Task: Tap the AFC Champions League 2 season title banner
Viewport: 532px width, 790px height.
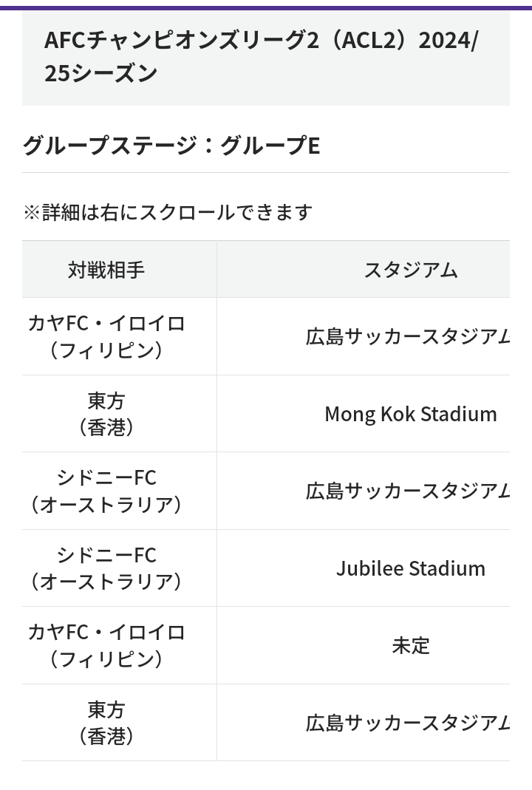Action: (x=261, y=56)
